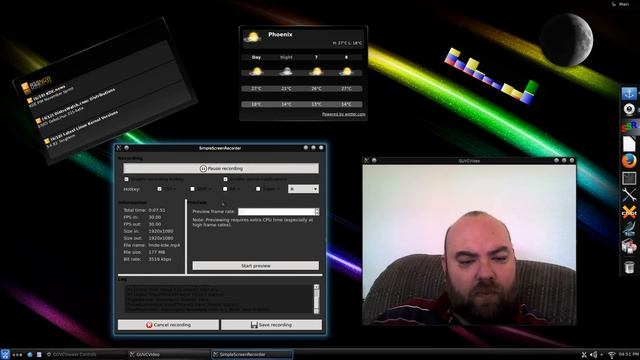
Task: Click the Preview frame rate field
Action: click(276, 211)
